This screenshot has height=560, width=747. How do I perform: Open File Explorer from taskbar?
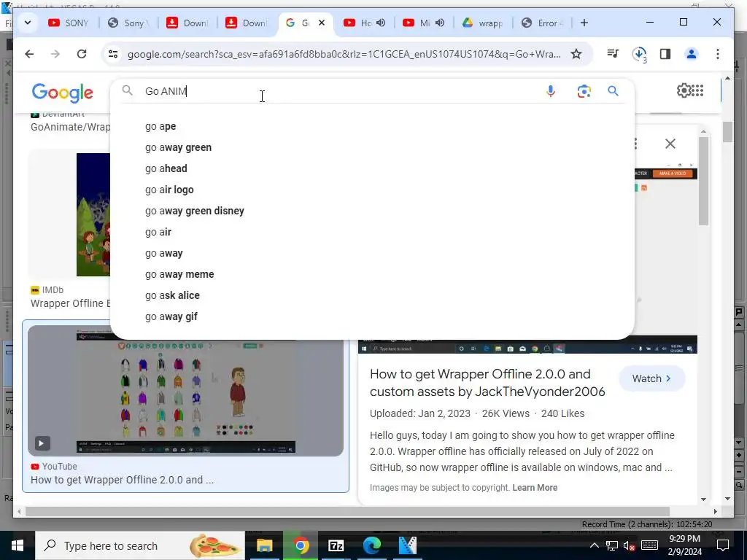(264, 545)
